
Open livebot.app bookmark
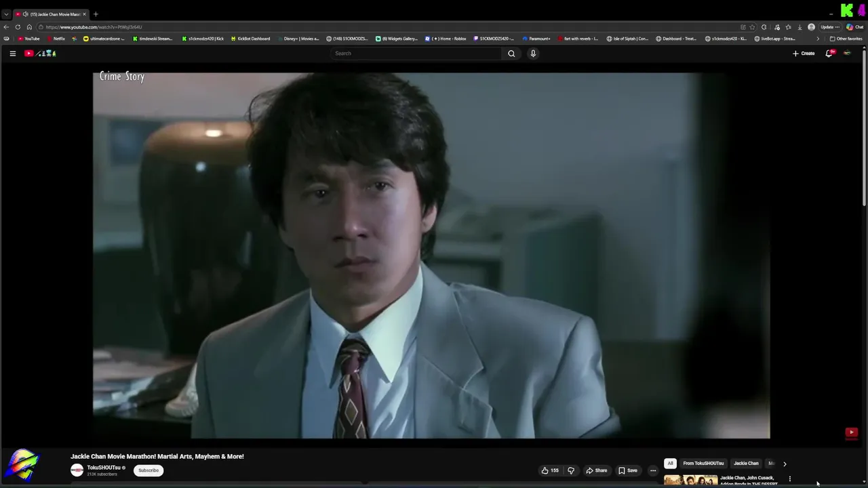coord(775,39)
